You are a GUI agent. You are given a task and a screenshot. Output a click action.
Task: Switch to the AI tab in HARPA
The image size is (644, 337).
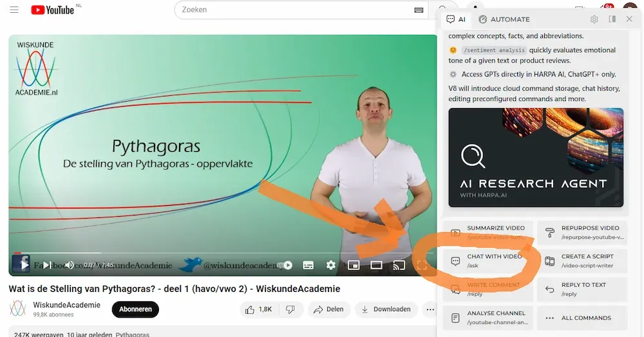pos(457,19)
